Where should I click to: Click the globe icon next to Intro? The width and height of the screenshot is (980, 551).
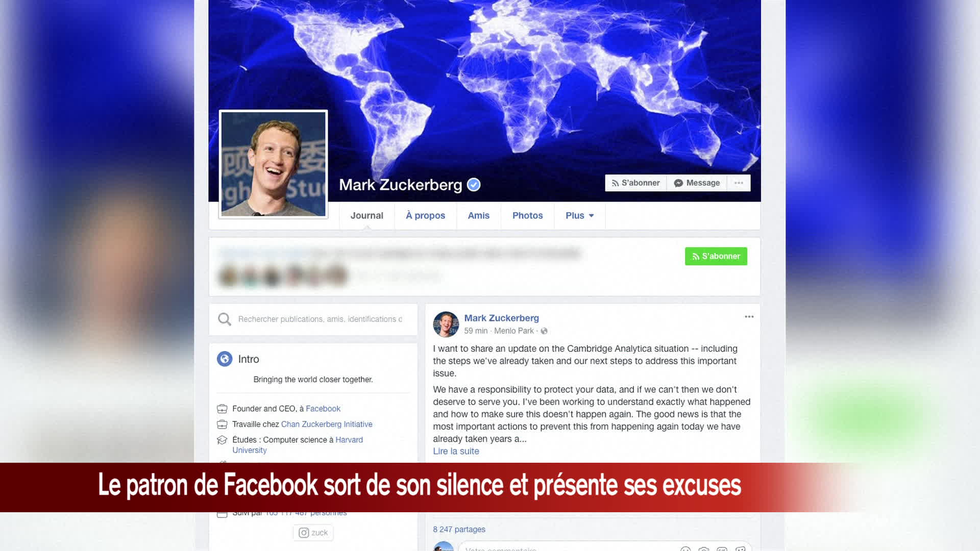pyautogui.click(x=225, y=359)
